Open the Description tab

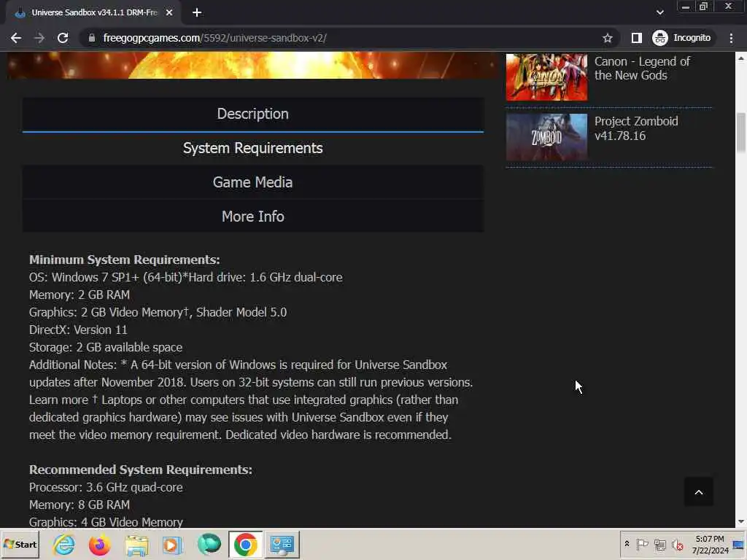(253, 114)
